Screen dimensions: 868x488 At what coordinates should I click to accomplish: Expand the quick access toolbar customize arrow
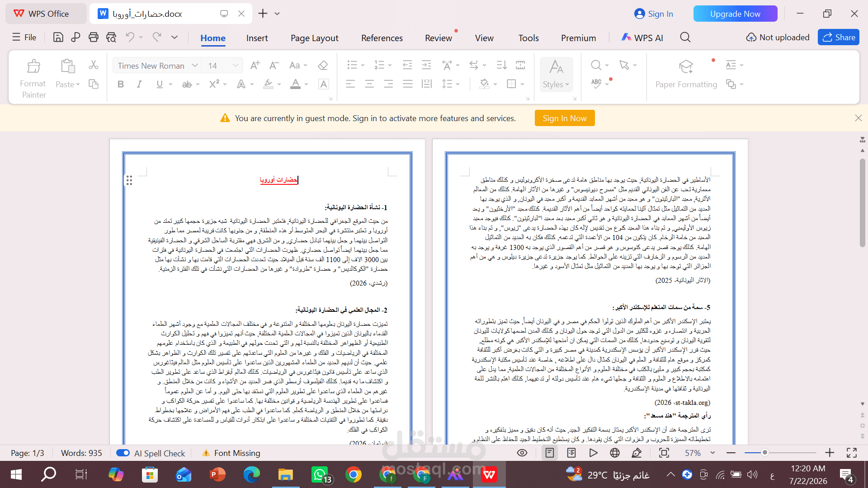click(x=175, y=38)
